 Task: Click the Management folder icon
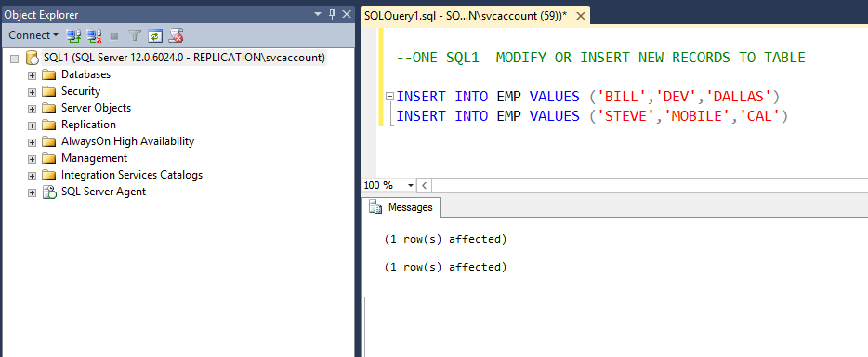[x=49, y=158]
